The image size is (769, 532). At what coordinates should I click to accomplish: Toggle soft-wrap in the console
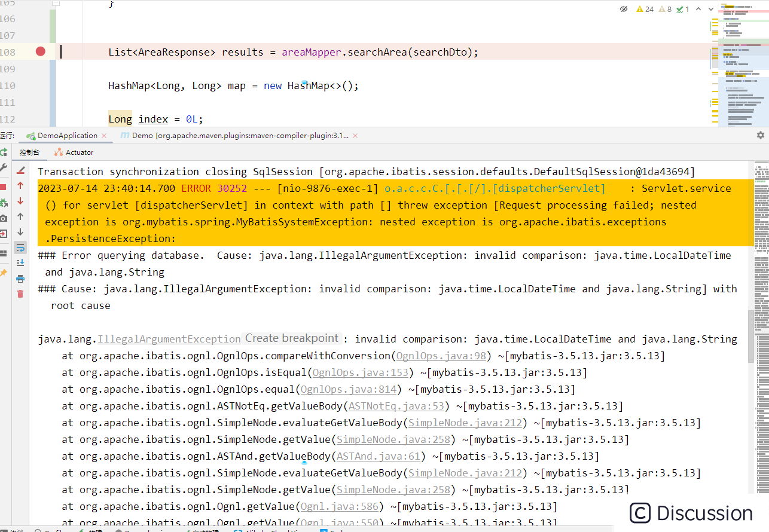20,247
